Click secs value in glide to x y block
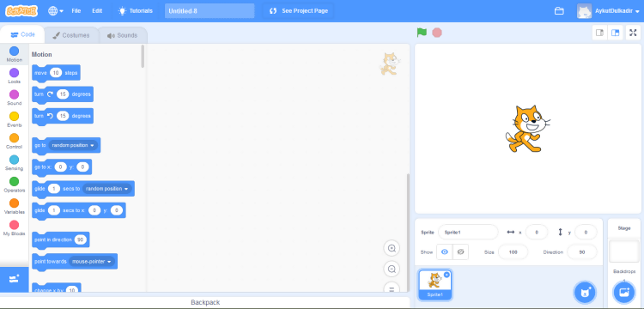The height and width of the screenshot is (309, 644). click(x=54, y=210)
